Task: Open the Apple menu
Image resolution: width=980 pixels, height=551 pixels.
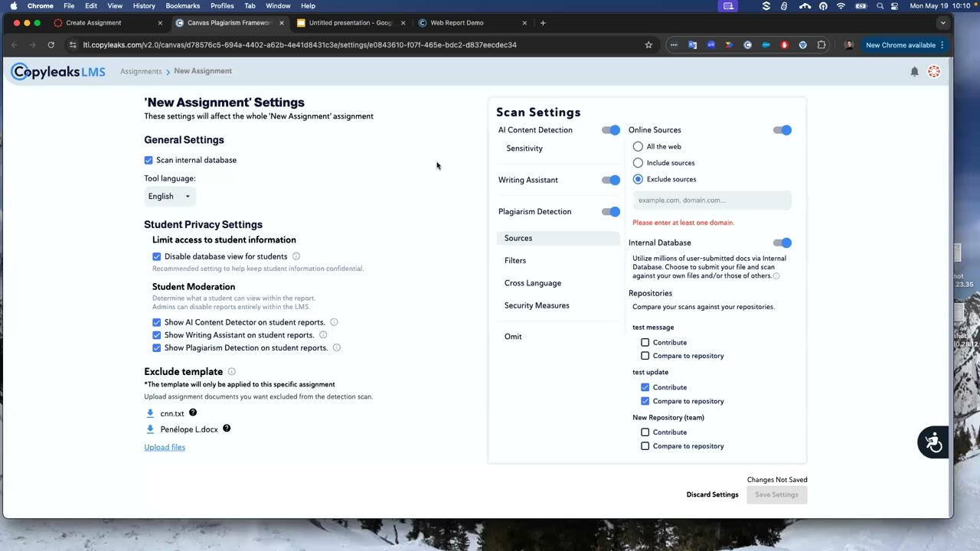Action: click(x=13, y=5)
